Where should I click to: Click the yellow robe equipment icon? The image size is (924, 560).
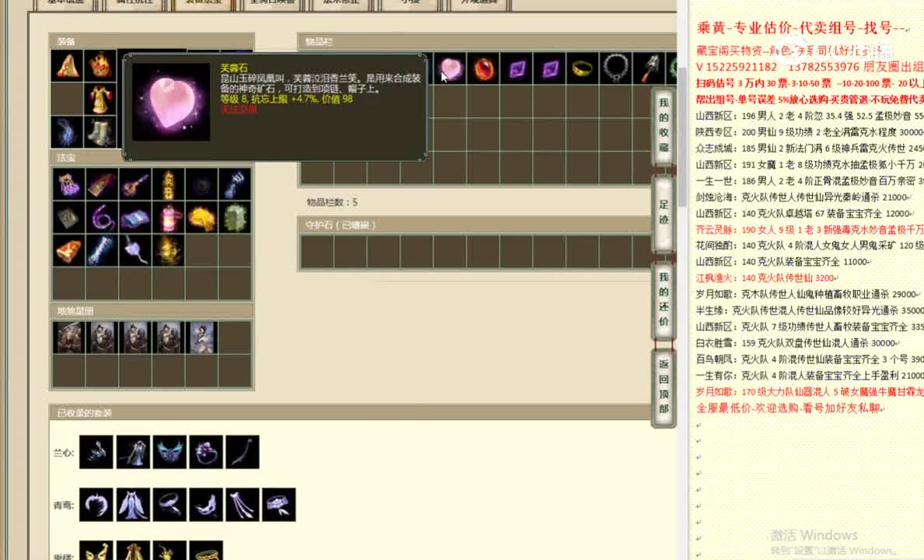tap(100, 98)
